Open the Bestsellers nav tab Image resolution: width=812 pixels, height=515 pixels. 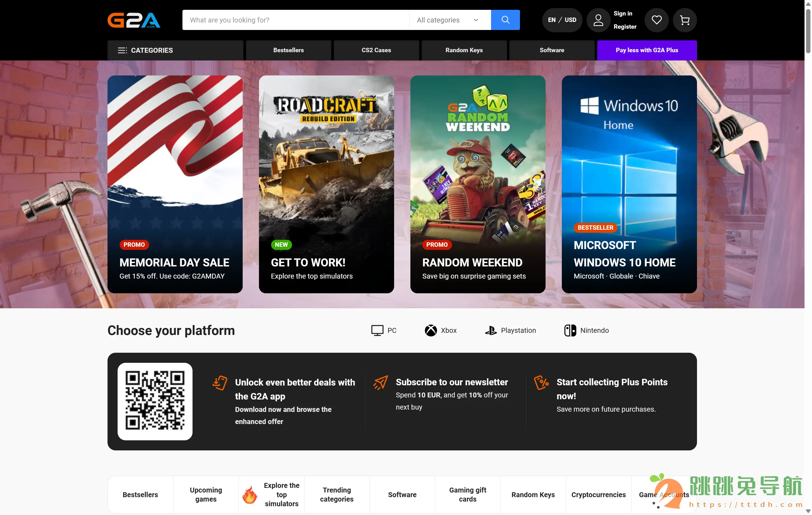pos(288,50)
